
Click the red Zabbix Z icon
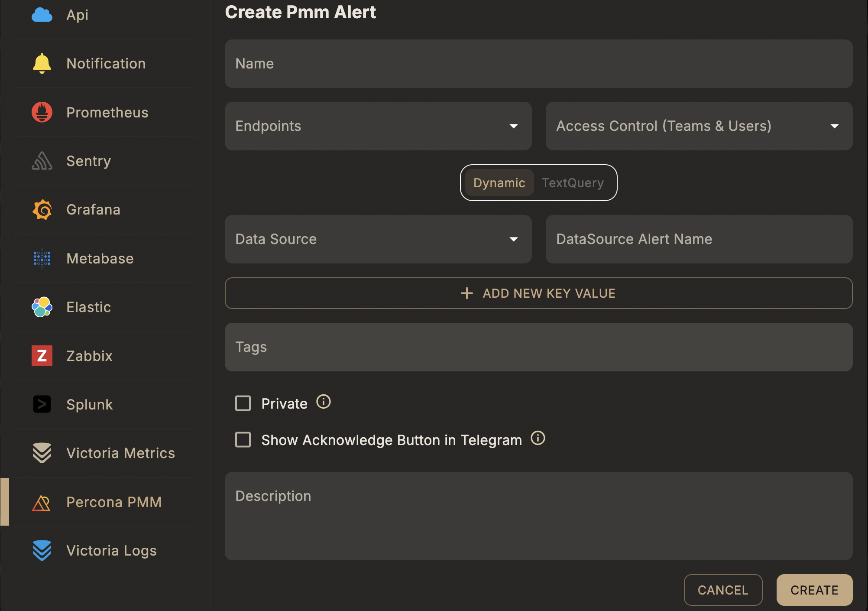pos(42,356)
